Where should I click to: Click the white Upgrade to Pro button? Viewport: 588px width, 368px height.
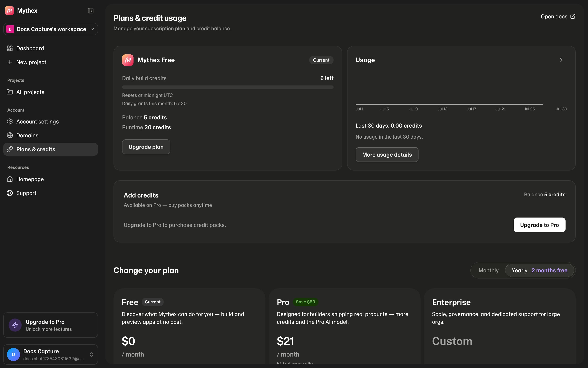click(539, 225)
